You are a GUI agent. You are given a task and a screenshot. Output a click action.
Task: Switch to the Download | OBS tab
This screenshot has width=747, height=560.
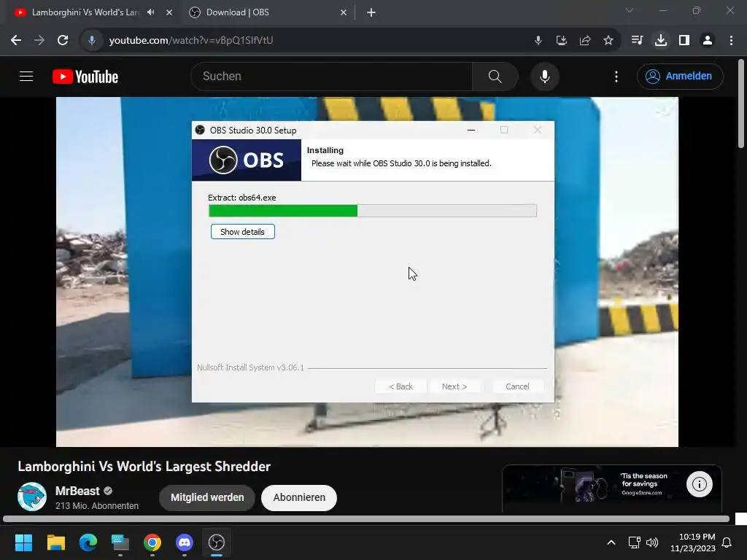click(237, 12)
